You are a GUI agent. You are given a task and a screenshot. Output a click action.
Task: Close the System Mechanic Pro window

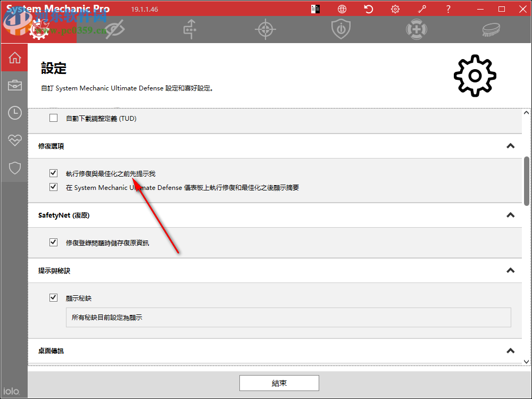click(x=523, y=9)
